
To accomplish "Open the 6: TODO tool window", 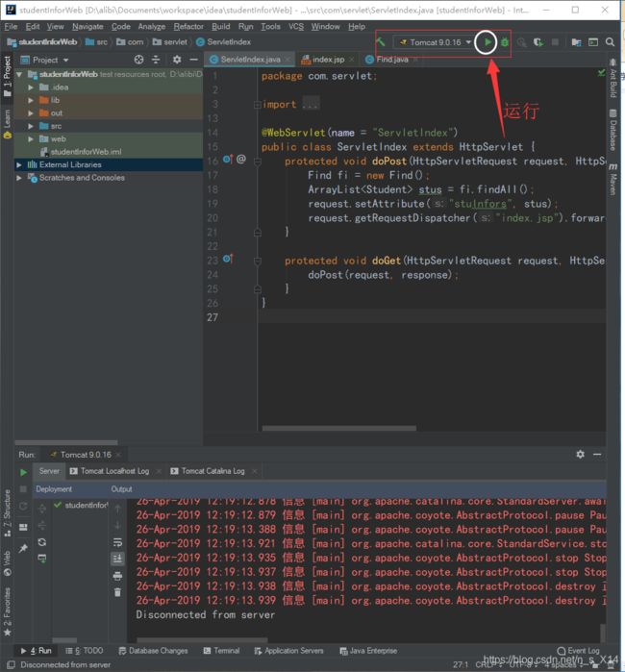I will pyautogui.click(x=84, y=651).
